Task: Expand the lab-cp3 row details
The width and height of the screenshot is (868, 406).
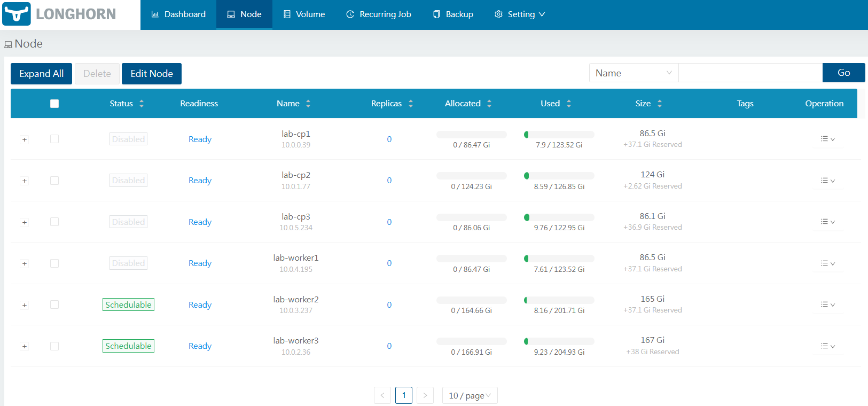Action: point(24,222)
